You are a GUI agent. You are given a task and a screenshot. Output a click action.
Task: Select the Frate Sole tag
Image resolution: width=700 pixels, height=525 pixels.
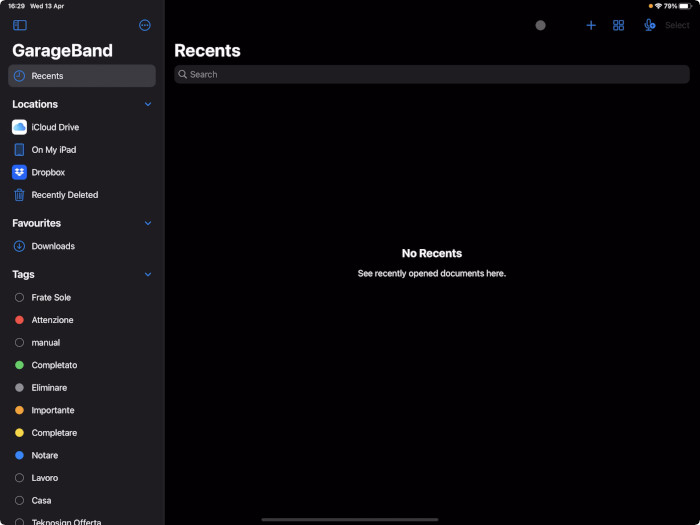pyautogui.click(x=82, y=298)
